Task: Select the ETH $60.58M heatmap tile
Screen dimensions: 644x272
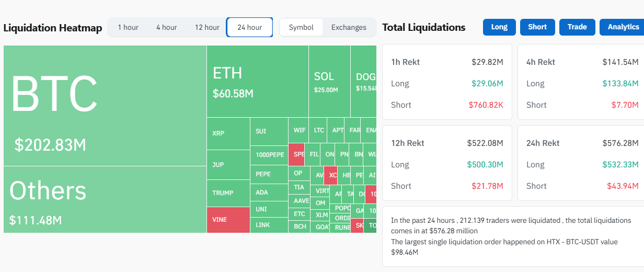Action: [x=257, y=82]
